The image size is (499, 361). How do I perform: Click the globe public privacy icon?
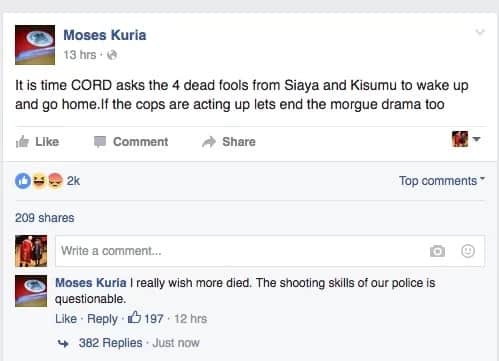coord(112,55)
